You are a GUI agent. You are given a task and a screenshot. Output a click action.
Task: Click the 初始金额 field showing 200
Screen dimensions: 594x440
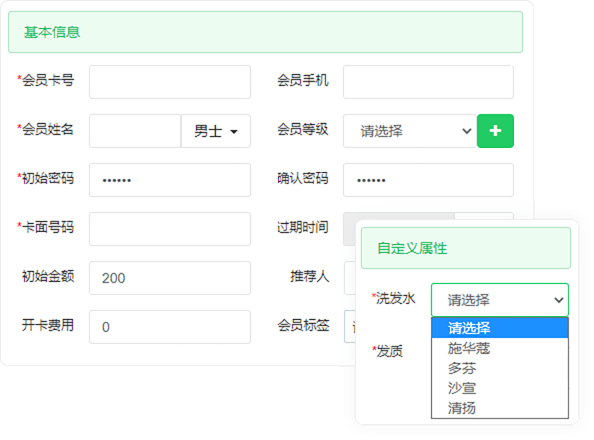pos(170,278)
